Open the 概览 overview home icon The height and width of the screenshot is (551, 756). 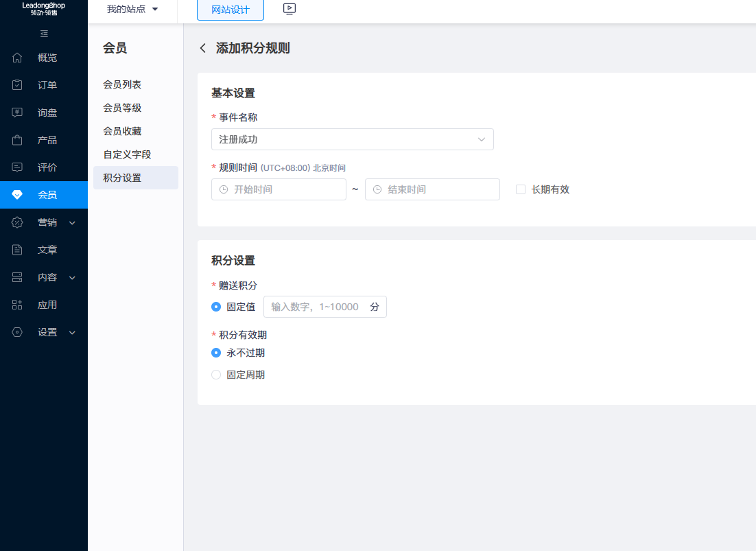click(18, 58)
